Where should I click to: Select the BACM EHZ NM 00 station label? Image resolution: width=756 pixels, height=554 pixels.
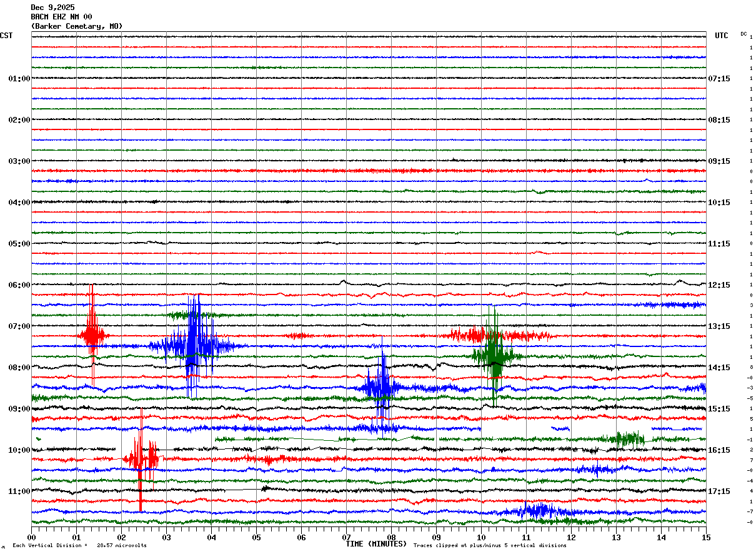click(61, 17)
